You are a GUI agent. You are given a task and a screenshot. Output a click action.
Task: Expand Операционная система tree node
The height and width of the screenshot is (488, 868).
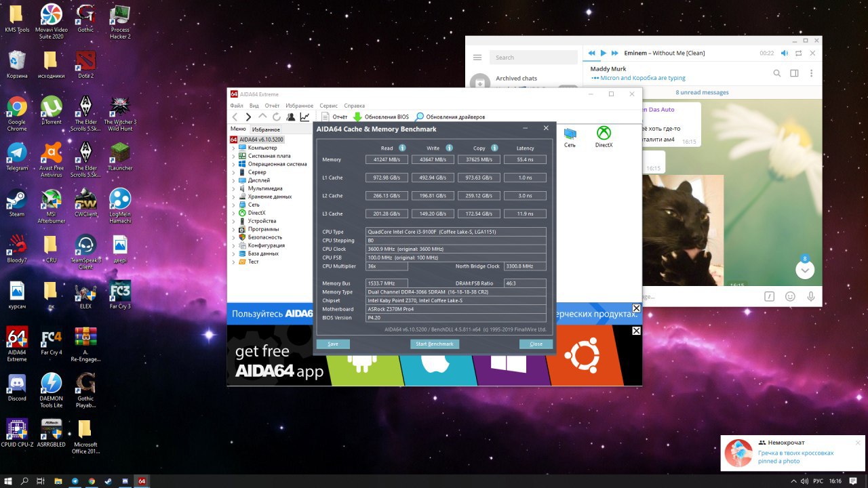pos(234,164)
